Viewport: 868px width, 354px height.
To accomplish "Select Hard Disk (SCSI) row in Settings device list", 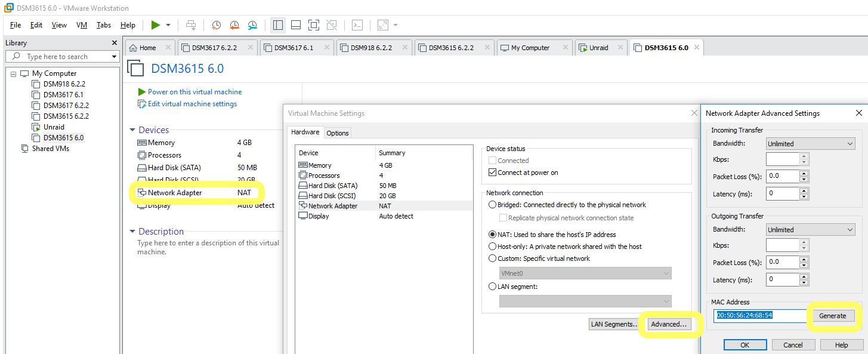I will (x=384, y=196).
